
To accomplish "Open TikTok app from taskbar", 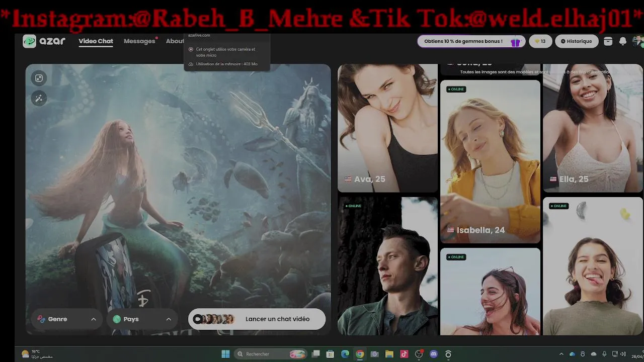I will [x=404, y=354].
